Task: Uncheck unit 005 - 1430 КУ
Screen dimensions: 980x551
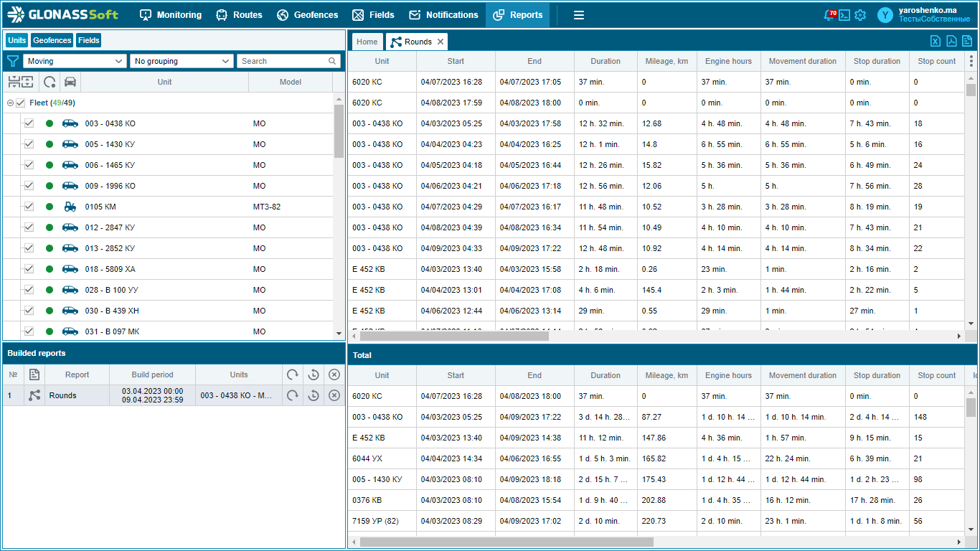Action: coord(29,144)
